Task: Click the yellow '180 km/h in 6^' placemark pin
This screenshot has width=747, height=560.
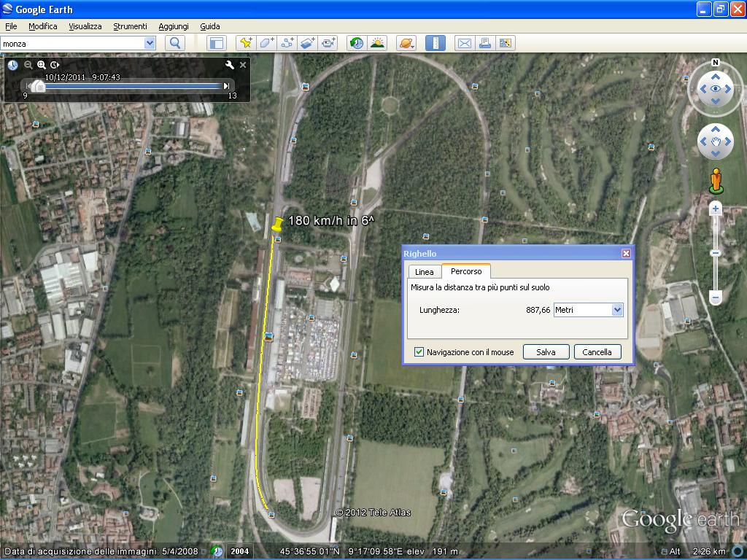Action: coord(277,224)
